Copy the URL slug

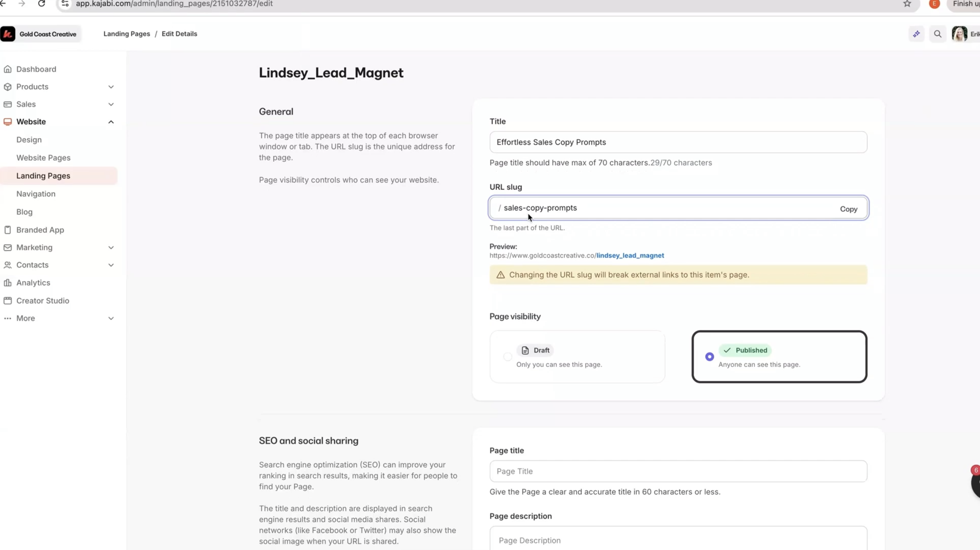[x=848, y=209]
